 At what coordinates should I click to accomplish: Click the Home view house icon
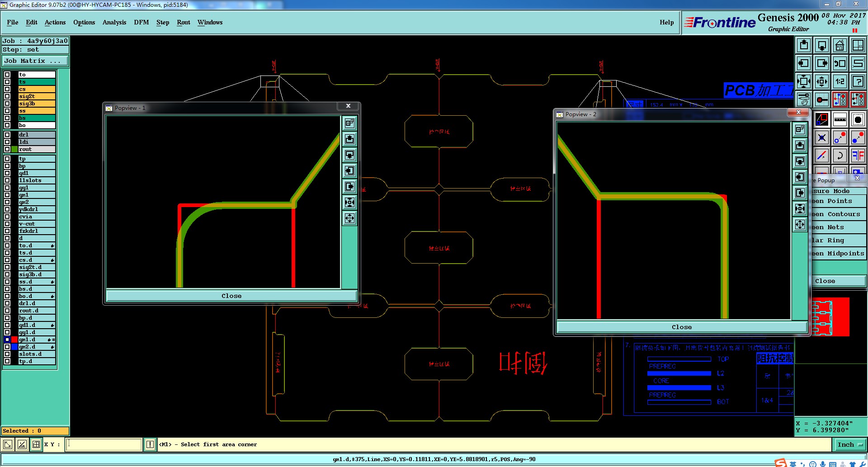[840, 45]
